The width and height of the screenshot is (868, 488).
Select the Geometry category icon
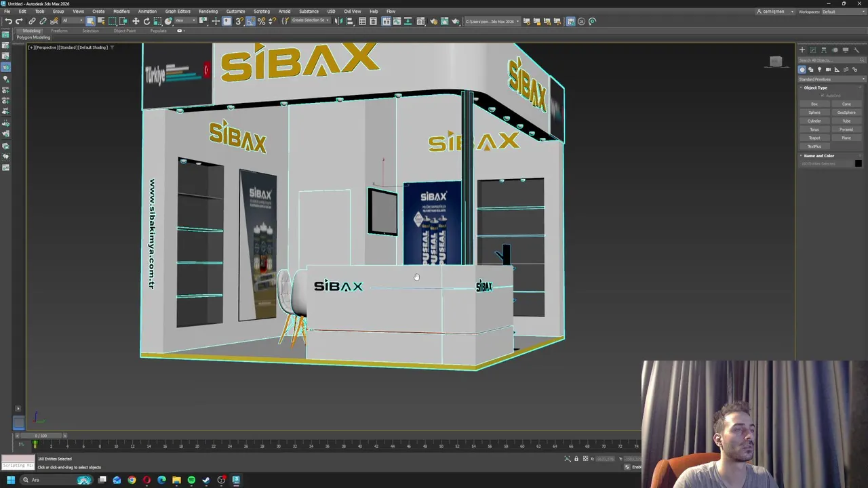(x=802, y=70)
